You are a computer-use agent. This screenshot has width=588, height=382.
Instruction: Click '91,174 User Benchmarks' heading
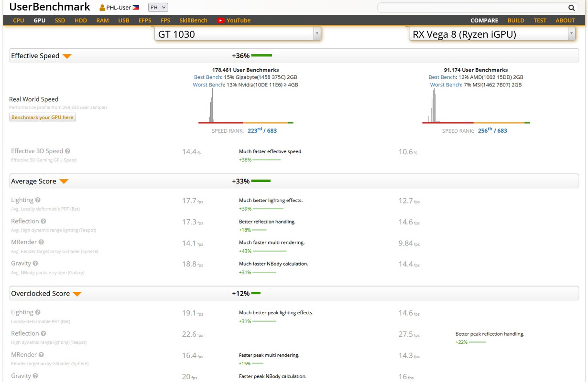click(x=476, y=70)
